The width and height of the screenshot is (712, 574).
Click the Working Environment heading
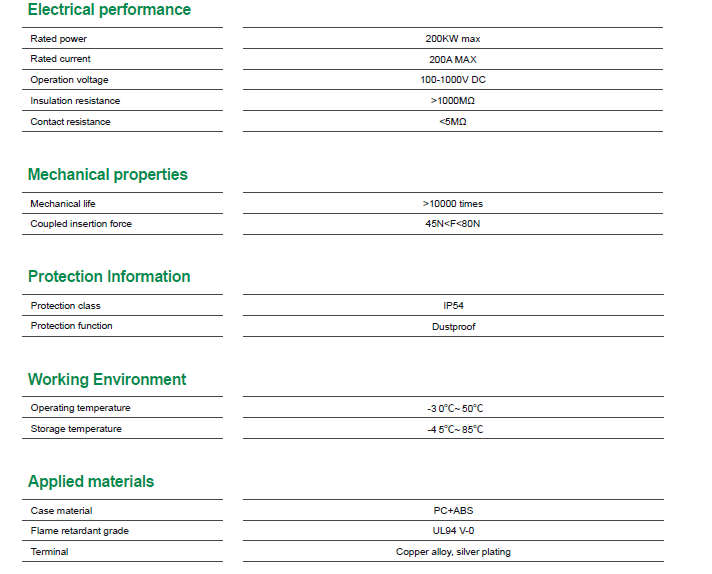[107, 379]
